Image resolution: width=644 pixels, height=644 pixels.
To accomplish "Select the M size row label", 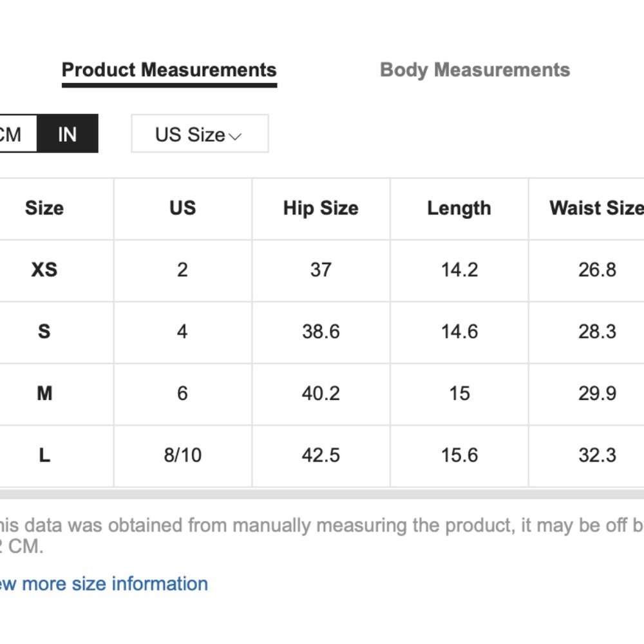I will pyautogui.click(x=44, y=393).
